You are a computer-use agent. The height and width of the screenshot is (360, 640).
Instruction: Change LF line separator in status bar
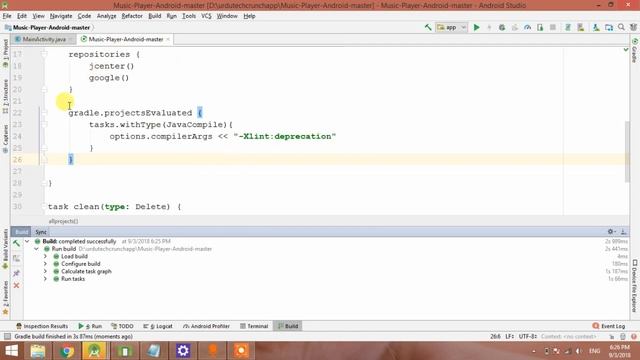tap(509, 336)
